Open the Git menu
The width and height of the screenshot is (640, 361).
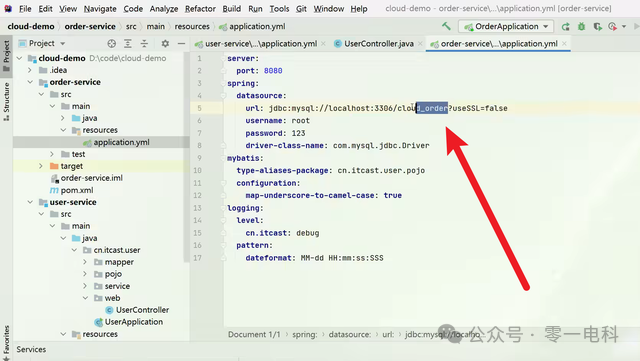click(301, 9)
